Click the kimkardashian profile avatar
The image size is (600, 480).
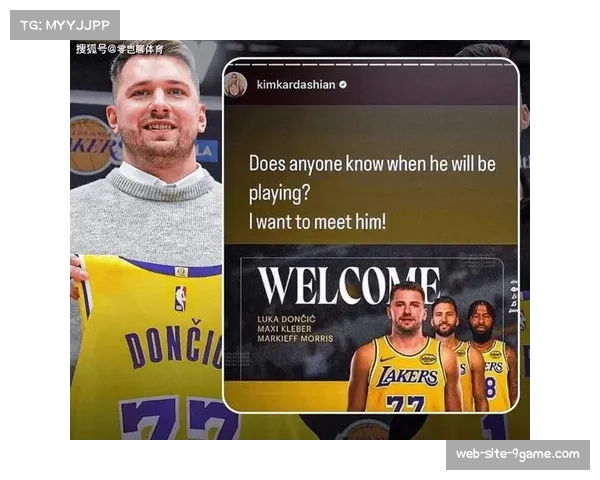(x=236, y=85)
